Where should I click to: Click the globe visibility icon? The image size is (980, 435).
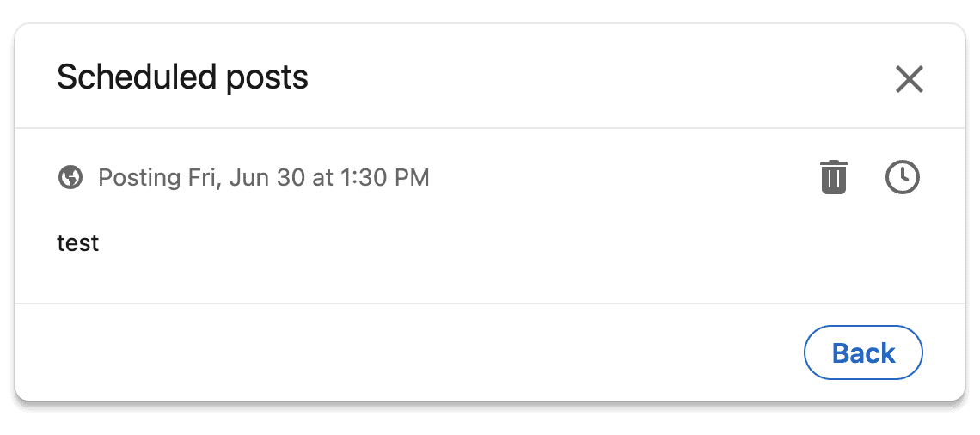click(70, 178)
